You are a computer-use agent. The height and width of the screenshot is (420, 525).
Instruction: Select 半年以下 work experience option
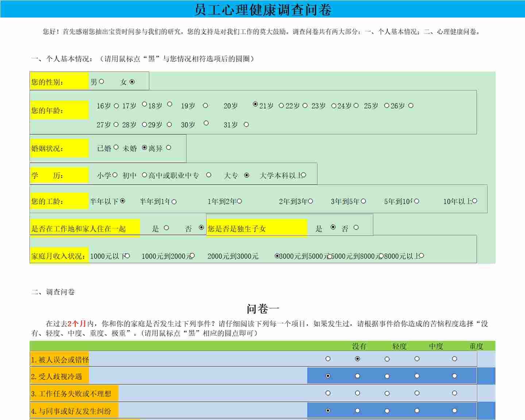pyautogui.click(x=123, y=200)
